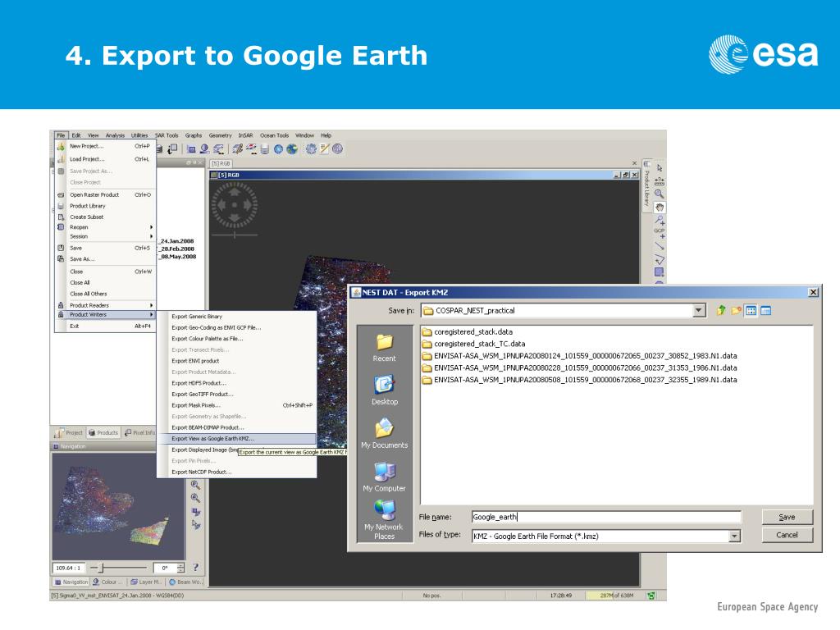840x630 pixels.
Task: Click the File name input field
Action: pos(606,517)
